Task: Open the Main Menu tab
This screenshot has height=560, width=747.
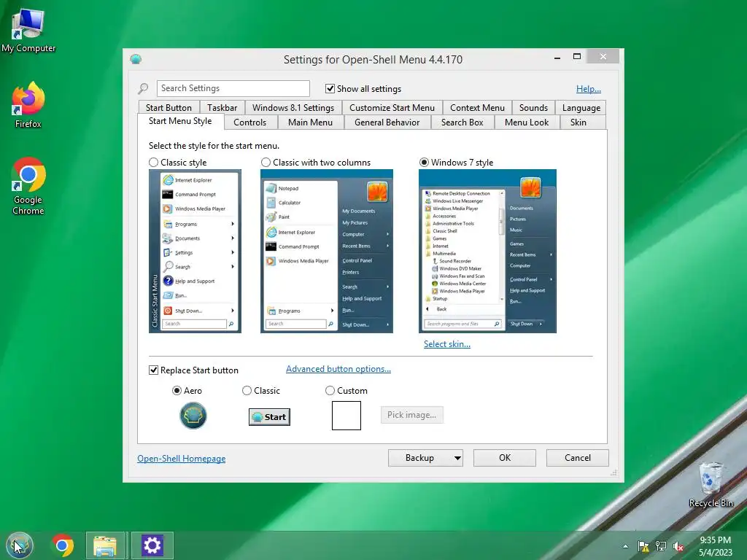Action: 310,122
